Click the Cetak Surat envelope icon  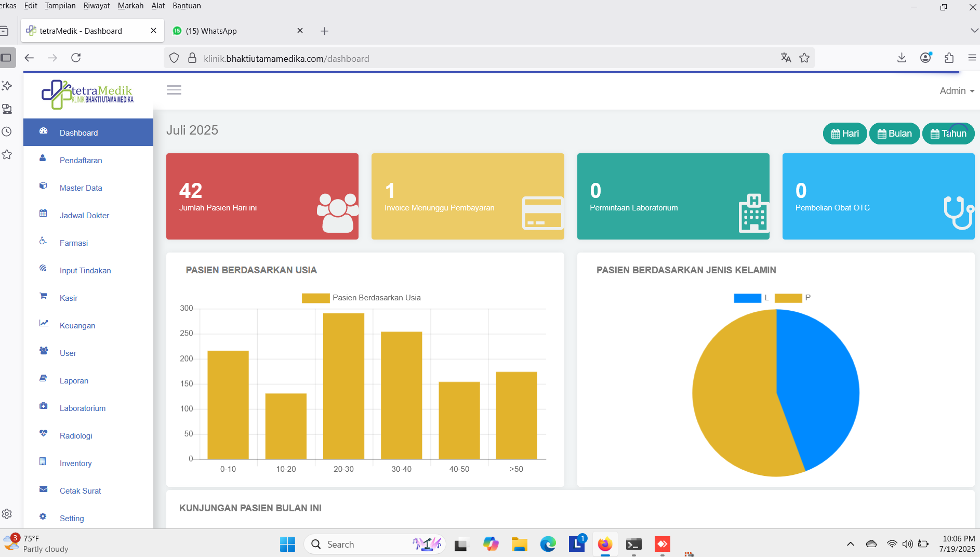44,489
